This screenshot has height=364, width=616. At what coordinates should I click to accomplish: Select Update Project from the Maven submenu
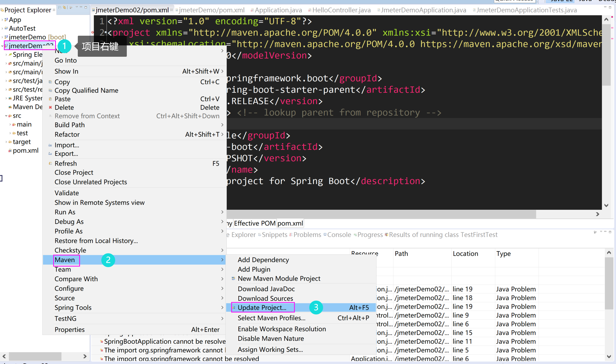(262, 307)
